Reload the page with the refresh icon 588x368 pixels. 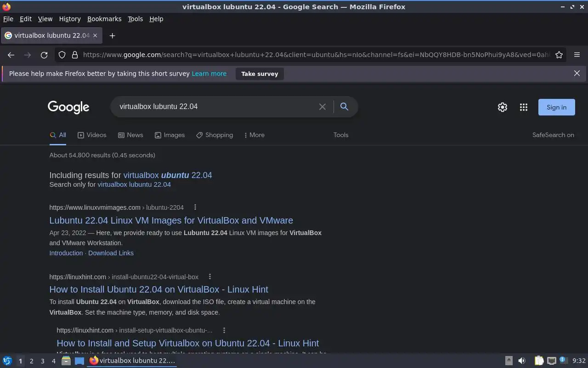click(44, 55)
